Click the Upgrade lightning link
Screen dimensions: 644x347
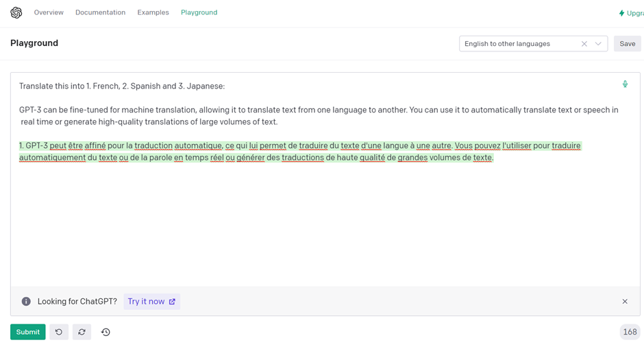click(631, 13)
